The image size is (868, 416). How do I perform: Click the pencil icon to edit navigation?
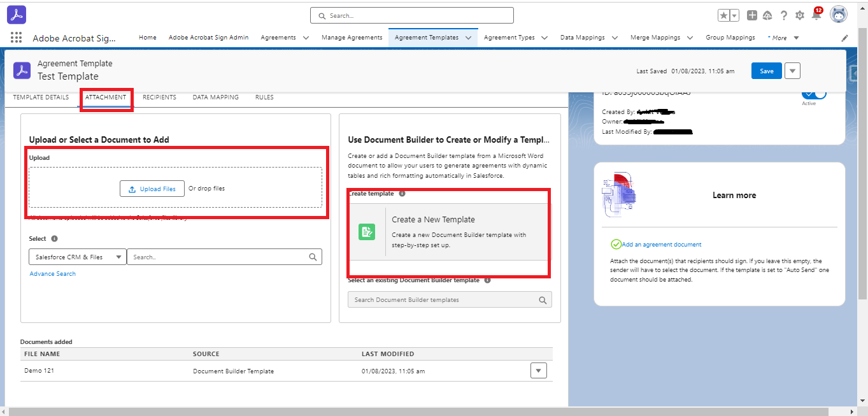pyautogui.click(x=845, y=38)
